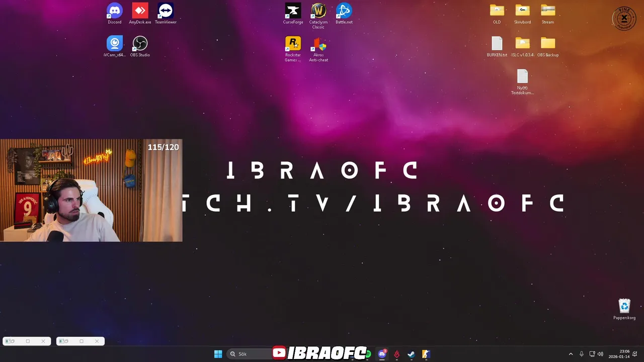Select the Akros Anti-cheat desktop icon
Screen dimensions: 644x362
click(318, 49)
